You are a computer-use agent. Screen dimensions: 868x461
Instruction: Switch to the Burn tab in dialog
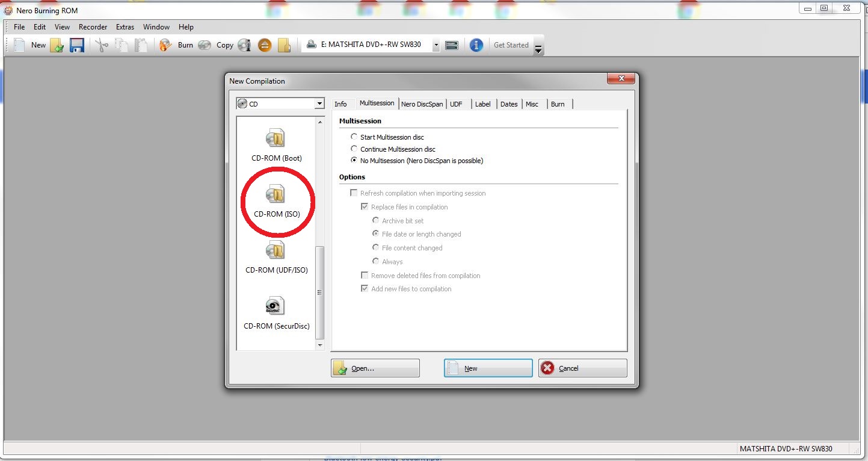point(558,104)
